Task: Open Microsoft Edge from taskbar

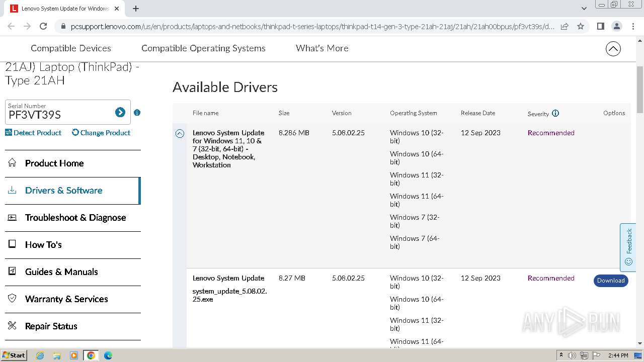Action: click(x=108, y=355)
